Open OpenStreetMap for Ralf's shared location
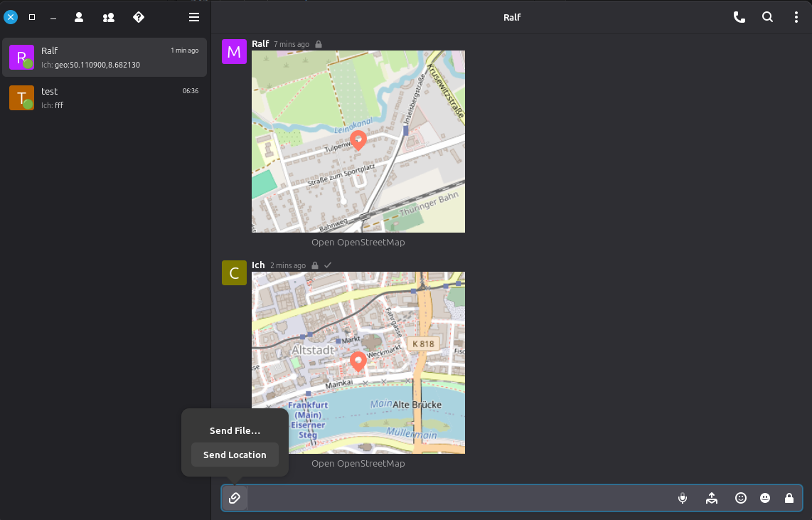This screenshot has height=520, width=812. point(358,242)
